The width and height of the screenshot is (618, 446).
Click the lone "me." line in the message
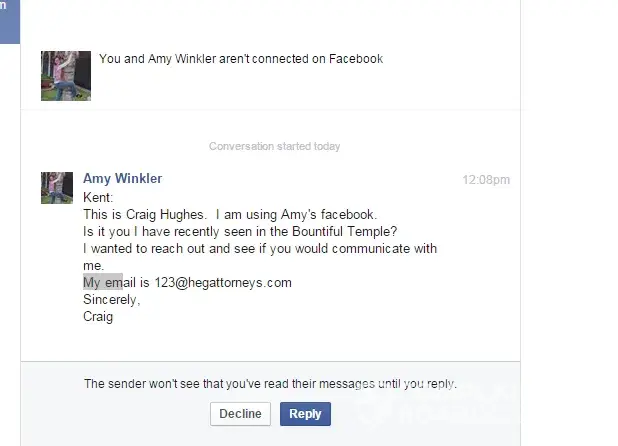click(93, 266)
